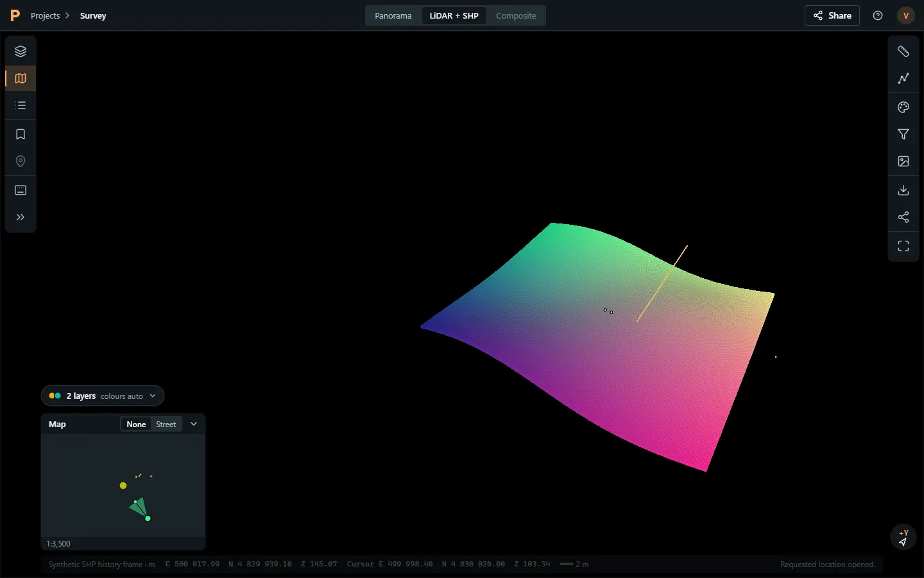Toggle fullscreen view icon
The image size is (924, 578).
[x=903, y=246]
